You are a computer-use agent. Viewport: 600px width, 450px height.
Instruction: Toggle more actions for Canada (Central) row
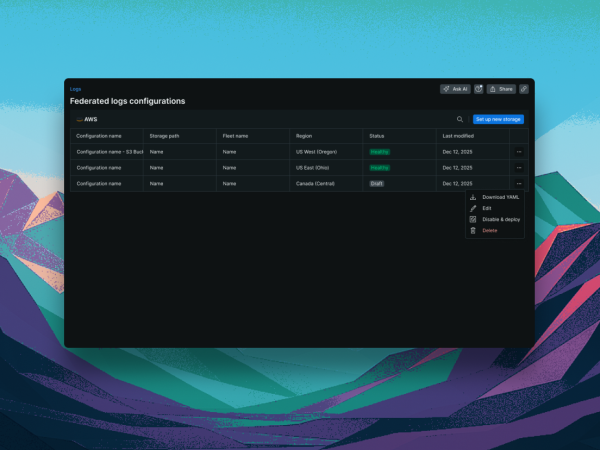pos(519,184)
